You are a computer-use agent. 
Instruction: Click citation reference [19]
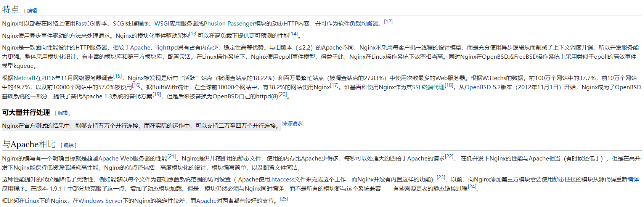point(157,94)
